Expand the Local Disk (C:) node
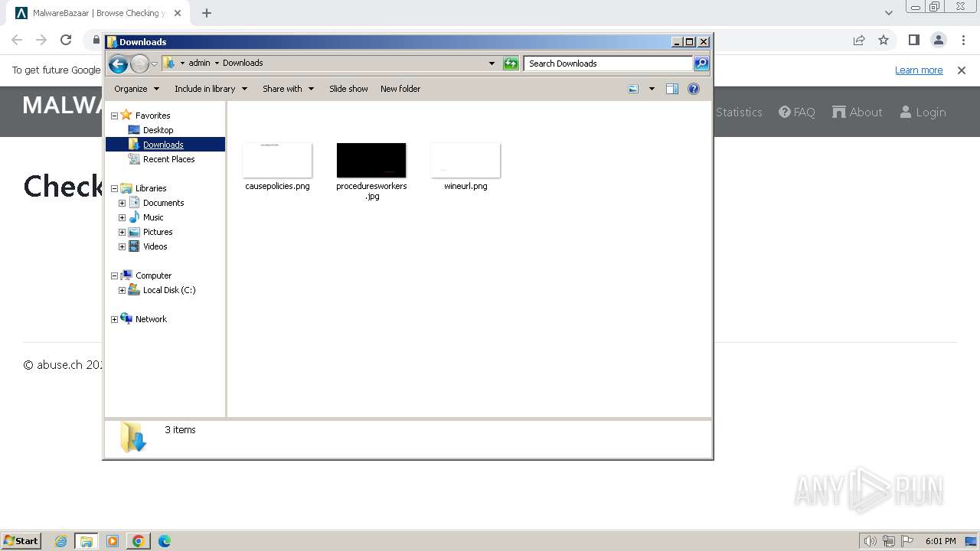 (x=122, y=290)
